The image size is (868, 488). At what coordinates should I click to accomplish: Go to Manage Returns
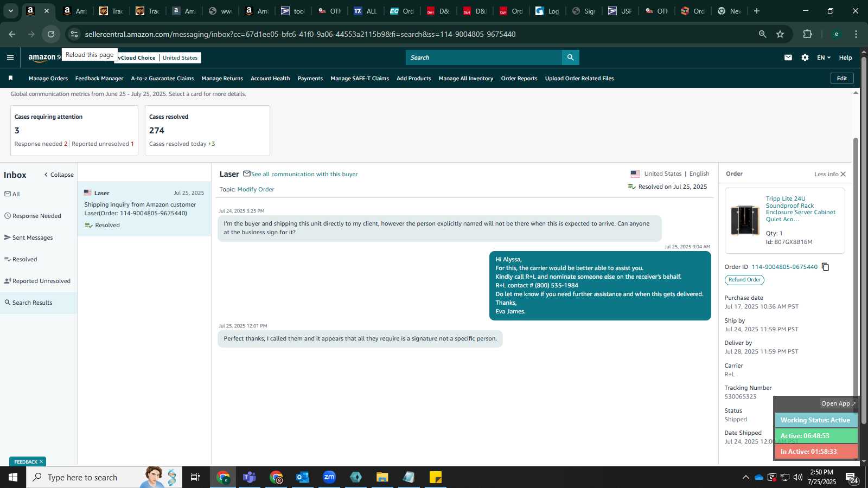point(222,79)
